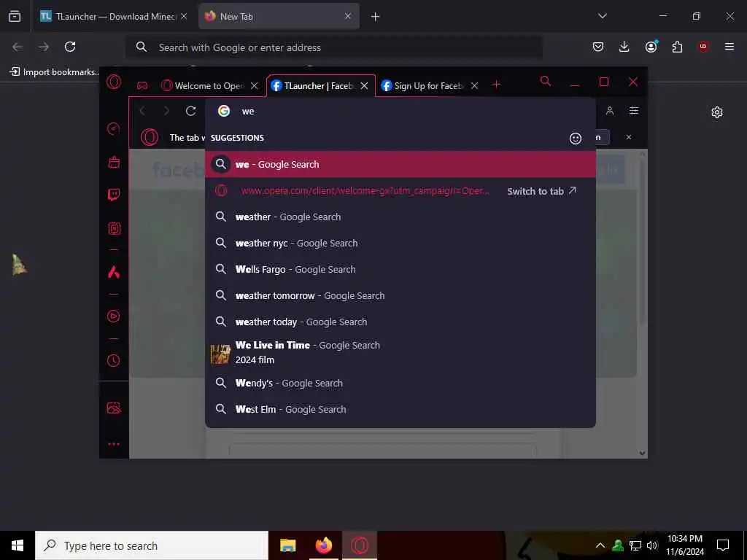Open Opera profile account icon
This screenshot has height=560, width=747.
(610, 111)
